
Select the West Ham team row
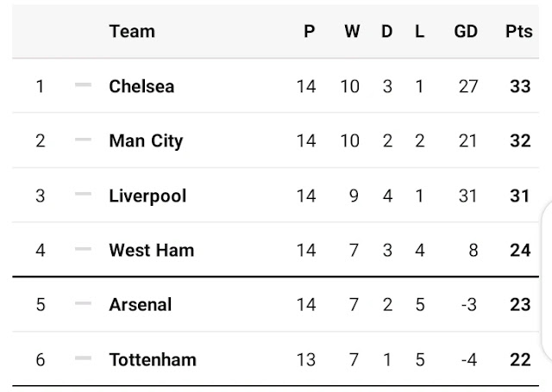click(151, 250)
